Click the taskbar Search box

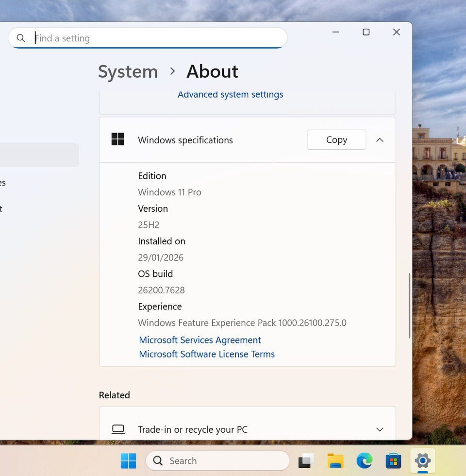coord(217,460)
